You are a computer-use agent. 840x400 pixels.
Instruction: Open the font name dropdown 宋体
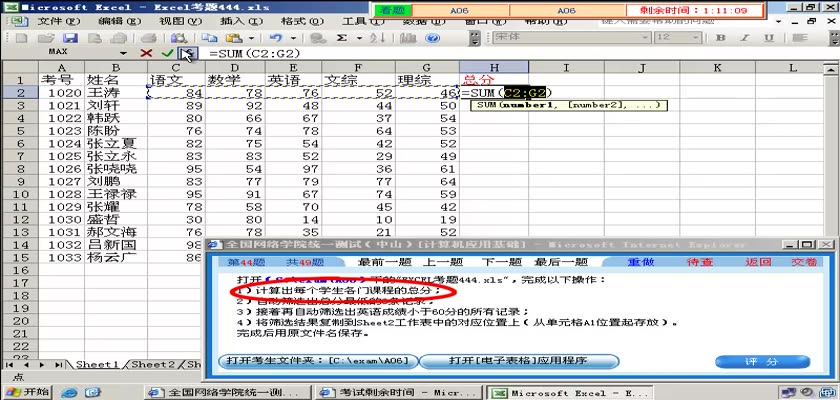pos(643,37)
